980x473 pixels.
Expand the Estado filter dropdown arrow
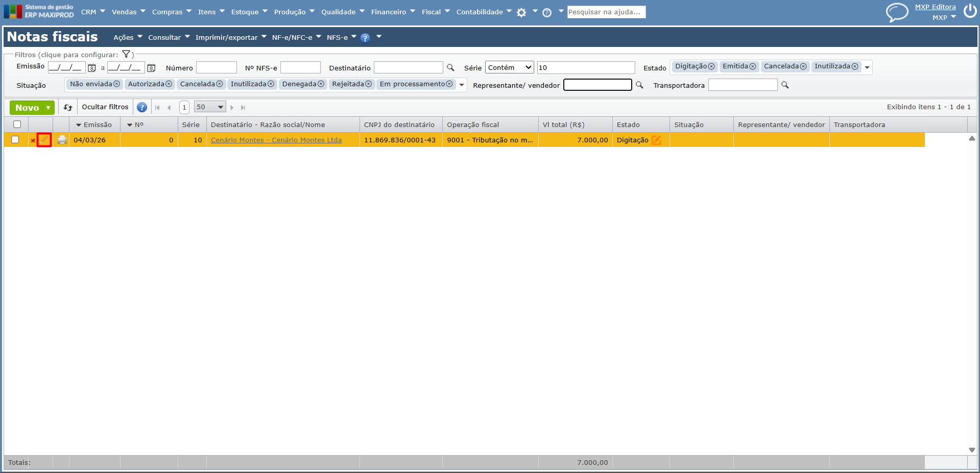[x=867, y=68]
